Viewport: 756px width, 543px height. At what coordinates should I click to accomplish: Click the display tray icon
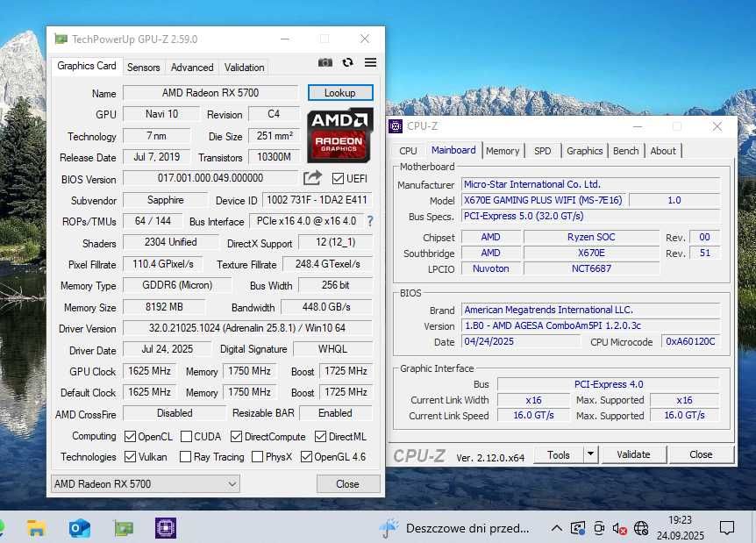(578, 529)
